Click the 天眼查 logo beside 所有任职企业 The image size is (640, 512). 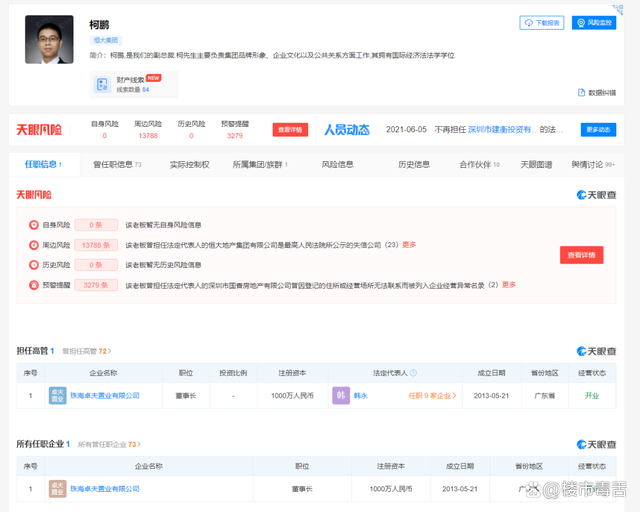(x=596, y=444)
